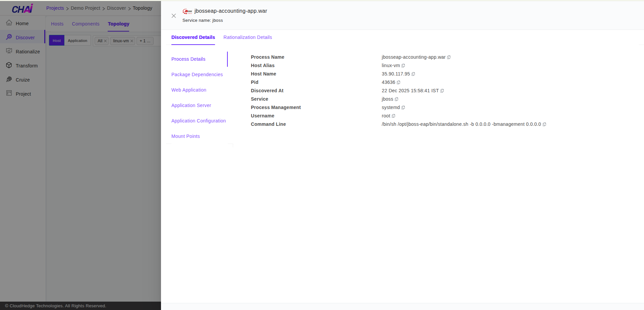Viewport: 644px width, 310px height.
Task: Remove the linux-vm filter tag
Action: pyautogui.click(x=132, y=41)
